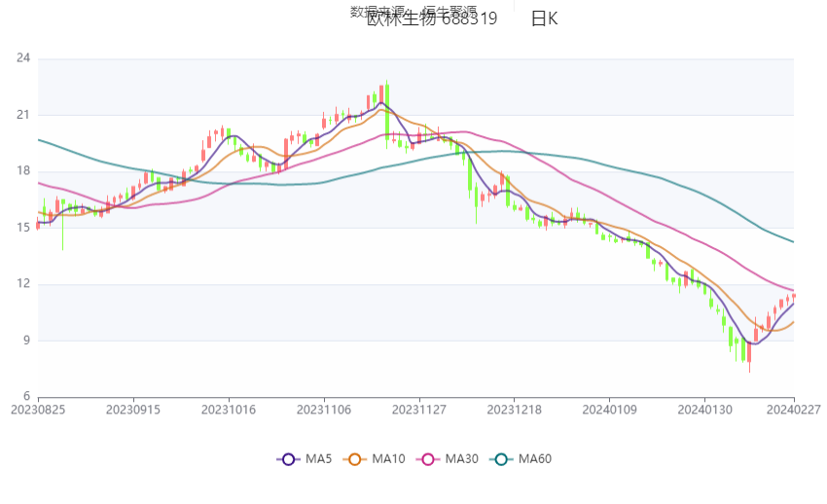The height and width of the screenshot is (504, 827).
Task: Hide the MA10 line via its legend text
Action: pos(390,459)
